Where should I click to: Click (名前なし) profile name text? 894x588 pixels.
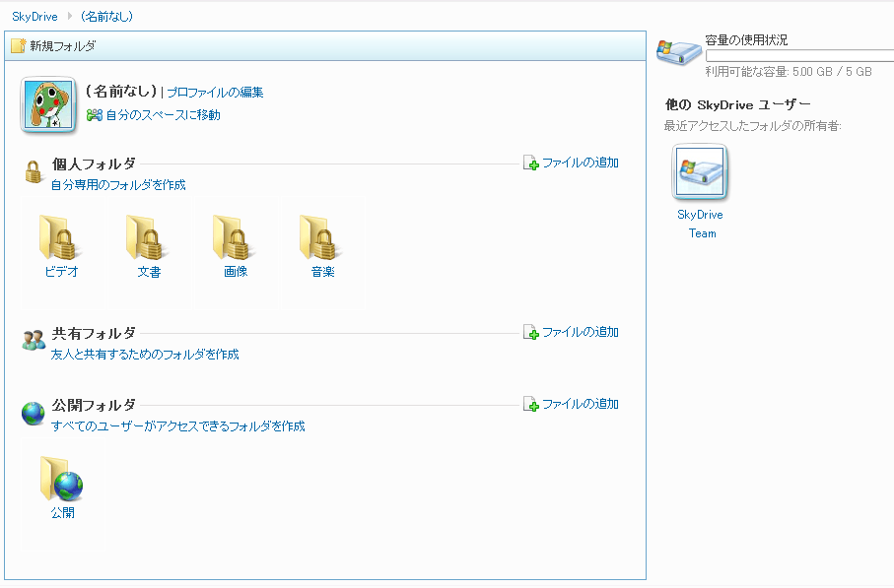[x=121, y=92]
